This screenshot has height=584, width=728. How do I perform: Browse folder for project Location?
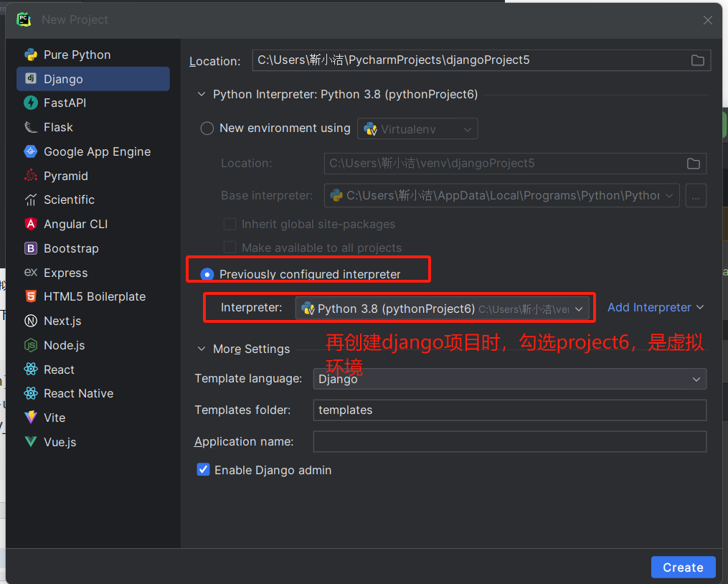(x=697, y=60)
